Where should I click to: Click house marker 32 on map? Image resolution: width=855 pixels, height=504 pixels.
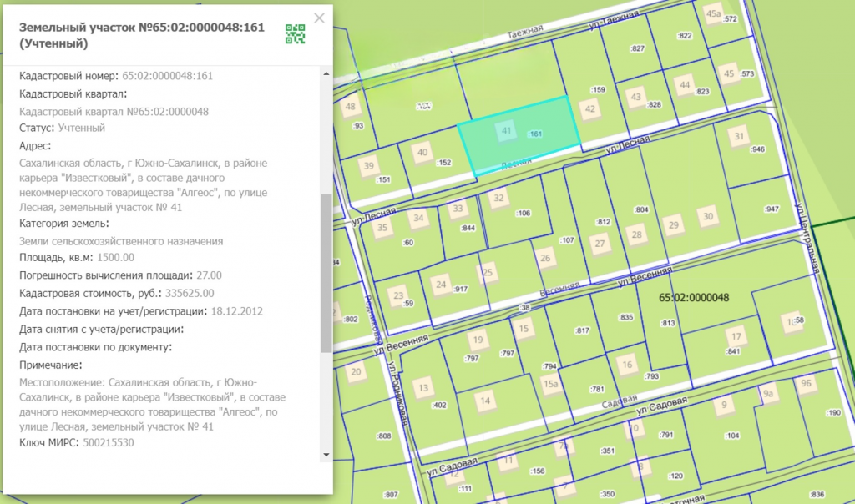point(498,199)
